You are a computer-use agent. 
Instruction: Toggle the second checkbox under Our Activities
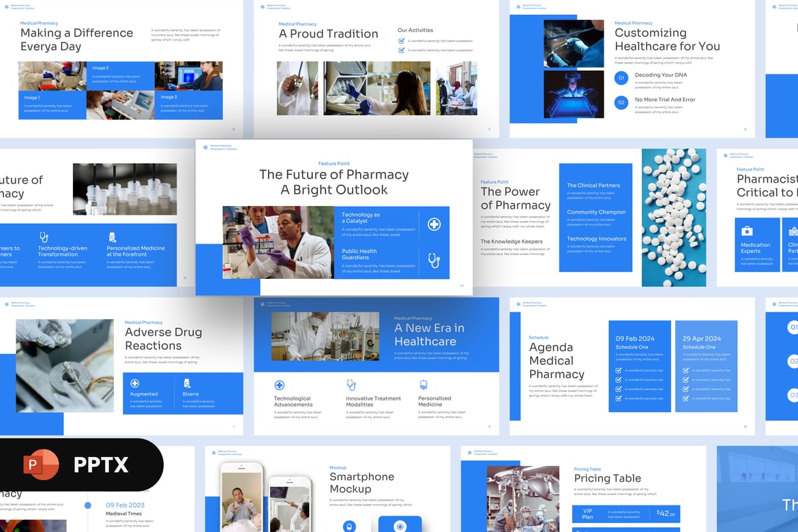click(402, 50)
